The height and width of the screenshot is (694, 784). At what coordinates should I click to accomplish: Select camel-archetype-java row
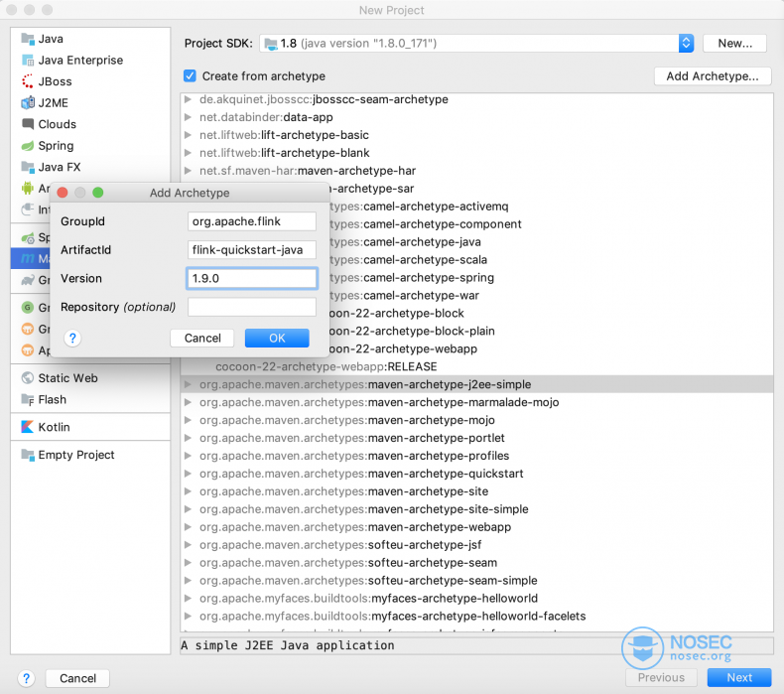[x=552, y=242]
